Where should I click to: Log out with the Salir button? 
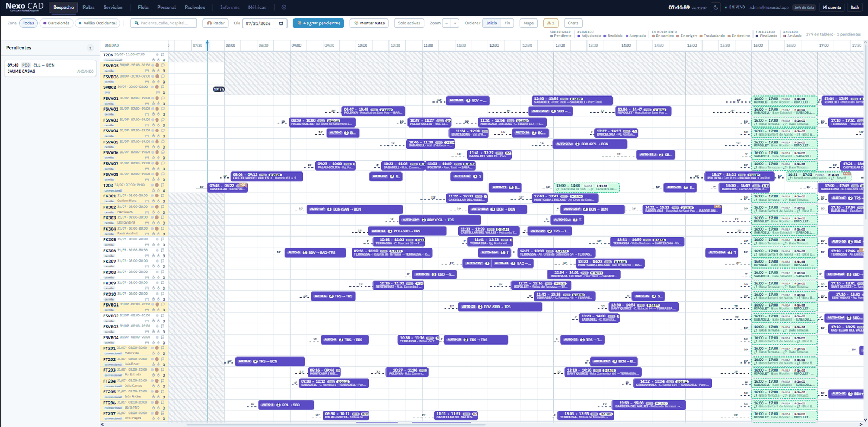pyautogui.click(x=855, y=8)
